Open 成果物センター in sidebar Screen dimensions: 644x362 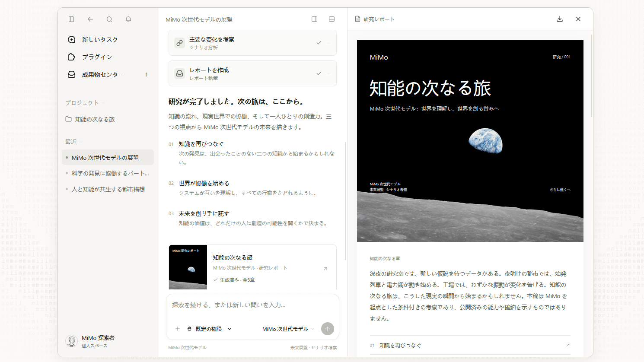(x=108, y=75)
